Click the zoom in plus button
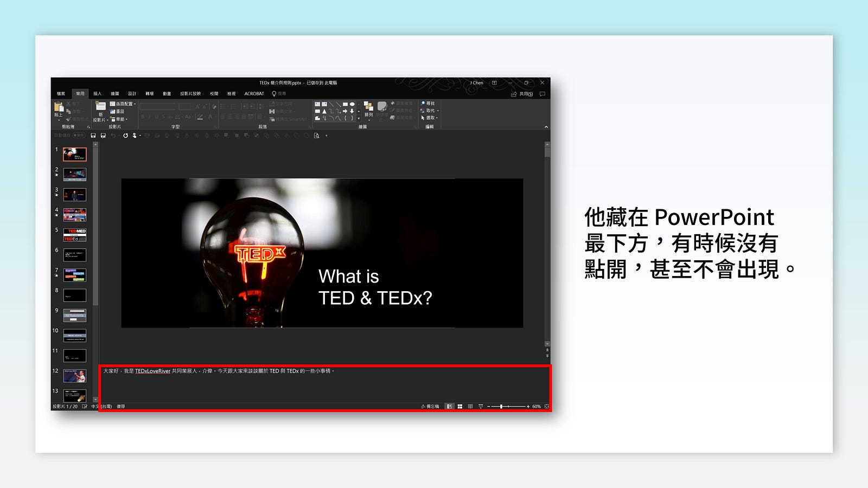Viewport: 868px width, 488px height. [528, 406]
